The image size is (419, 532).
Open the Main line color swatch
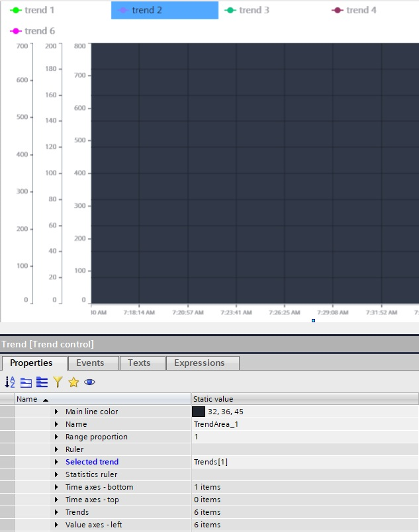199,412
